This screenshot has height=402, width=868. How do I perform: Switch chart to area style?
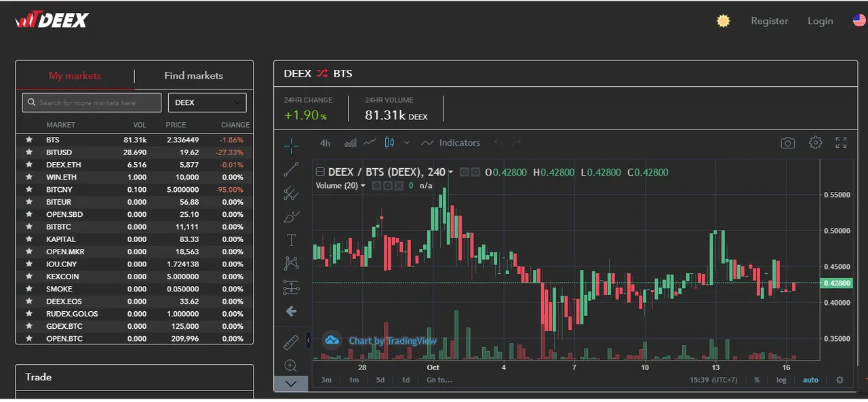coord(351,142)
